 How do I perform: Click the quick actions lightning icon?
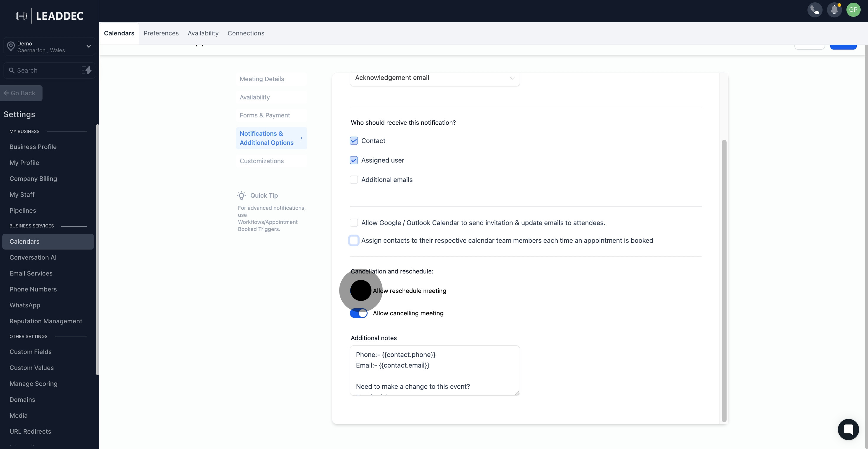coord(87,70)
